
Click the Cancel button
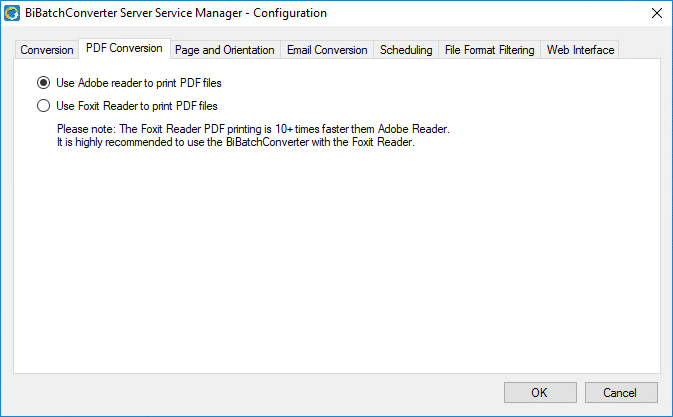621,392
